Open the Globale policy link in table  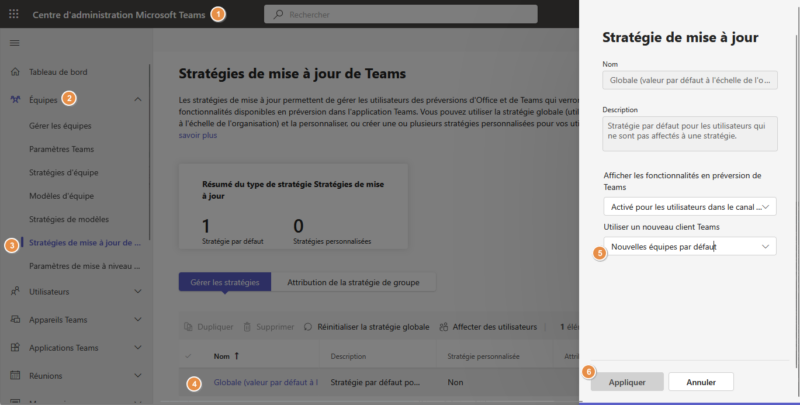[x=265, y=382]
